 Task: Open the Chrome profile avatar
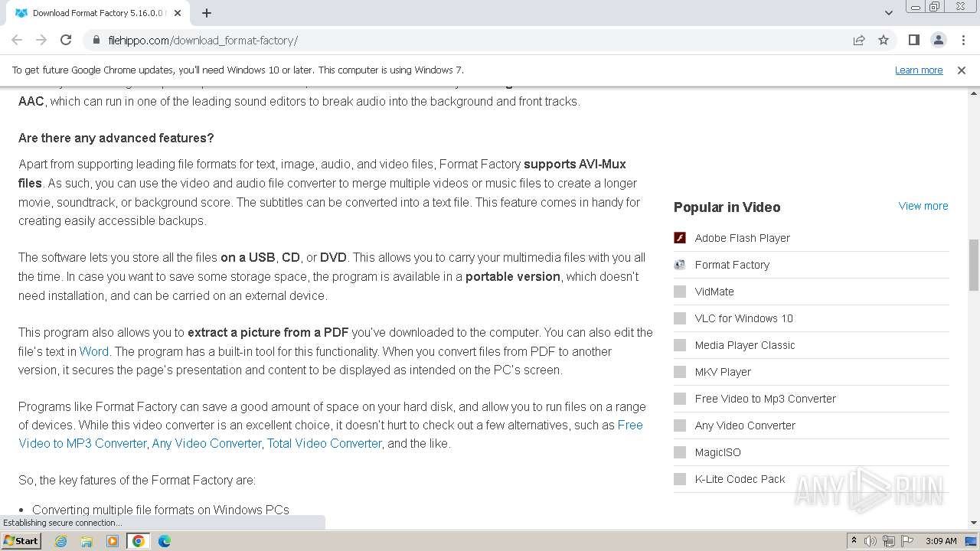938,40
